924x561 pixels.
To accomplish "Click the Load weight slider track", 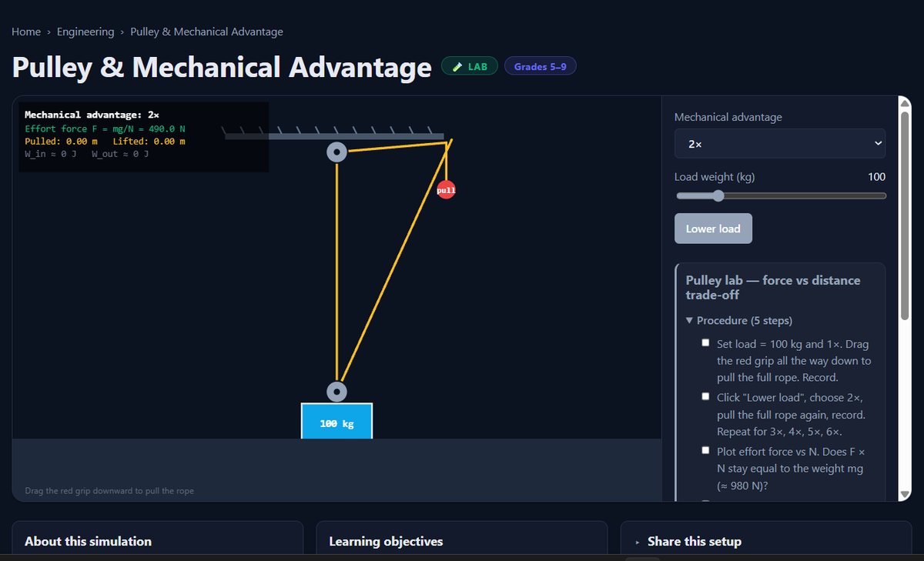I will (780, 195).
